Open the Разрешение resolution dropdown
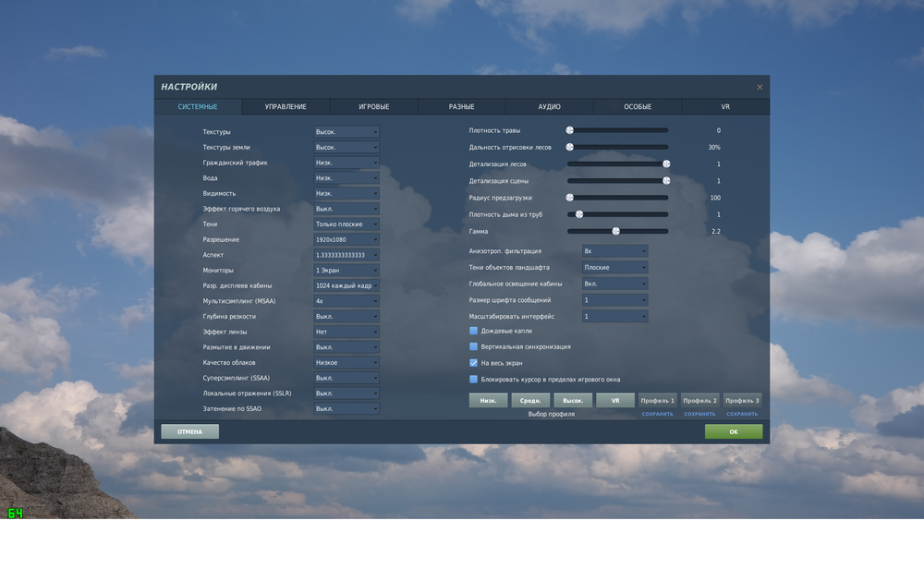This screenshot has height=569, width=924. (346, 239)
